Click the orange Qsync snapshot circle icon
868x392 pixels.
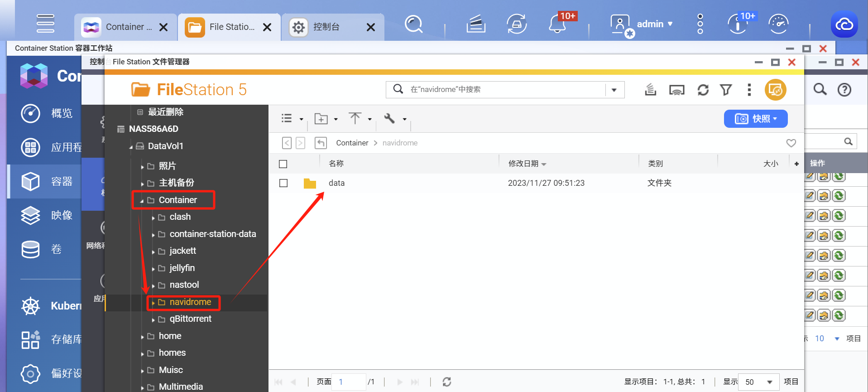[x=776, y=90]
